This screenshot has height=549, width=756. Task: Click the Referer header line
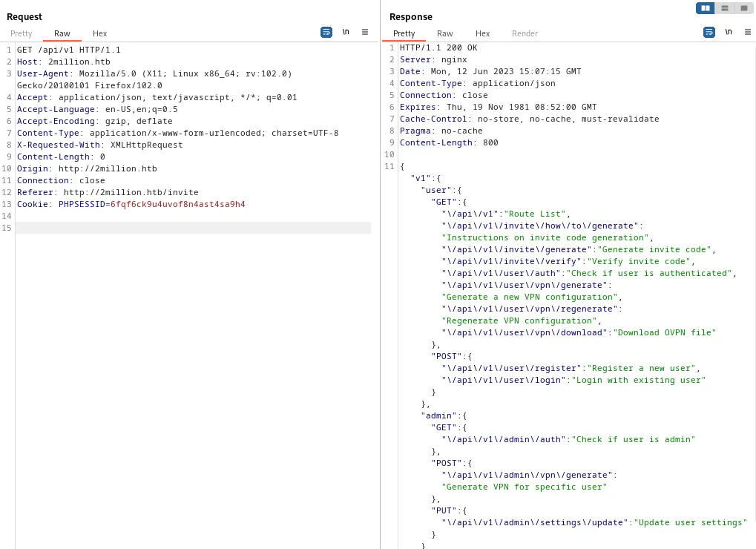point(108,192)
